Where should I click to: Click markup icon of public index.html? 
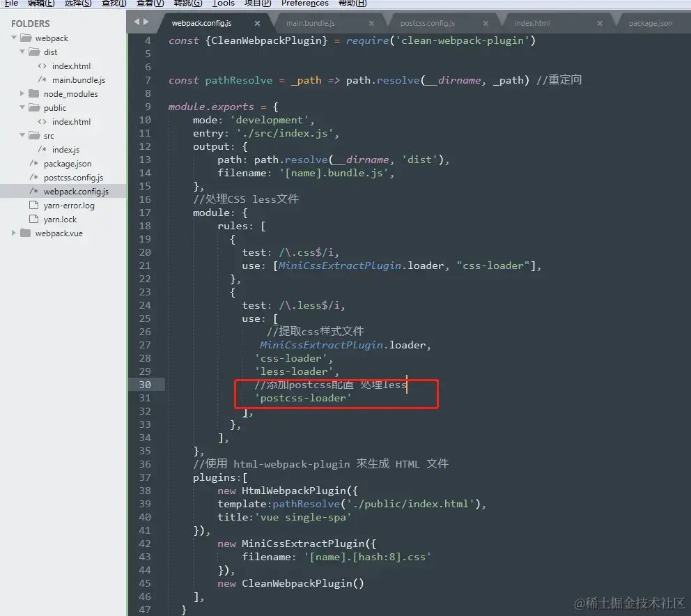click(42, 121)
